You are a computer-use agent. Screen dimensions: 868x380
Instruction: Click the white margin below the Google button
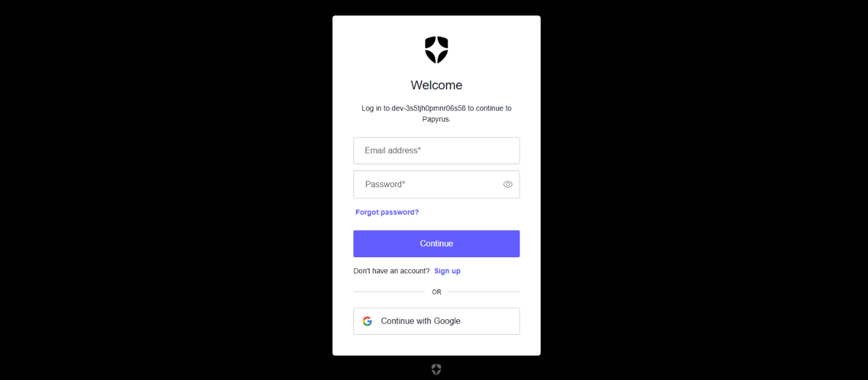(436, 345)
